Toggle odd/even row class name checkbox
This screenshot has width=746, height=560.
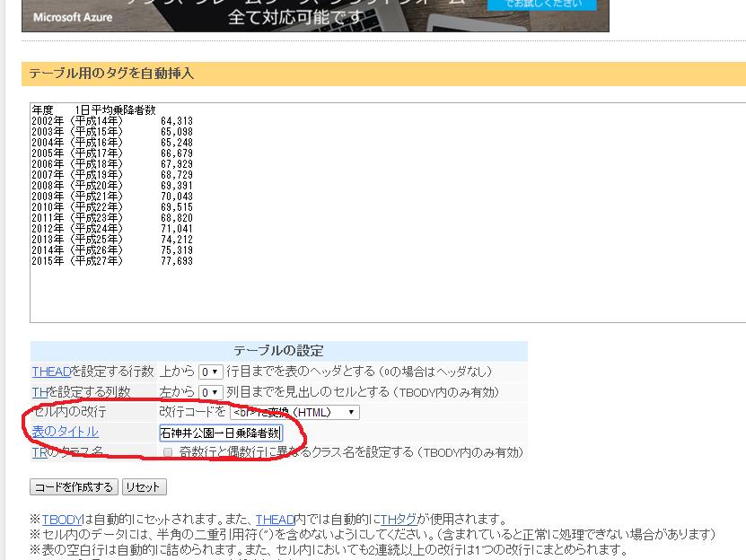click(168, 452)
